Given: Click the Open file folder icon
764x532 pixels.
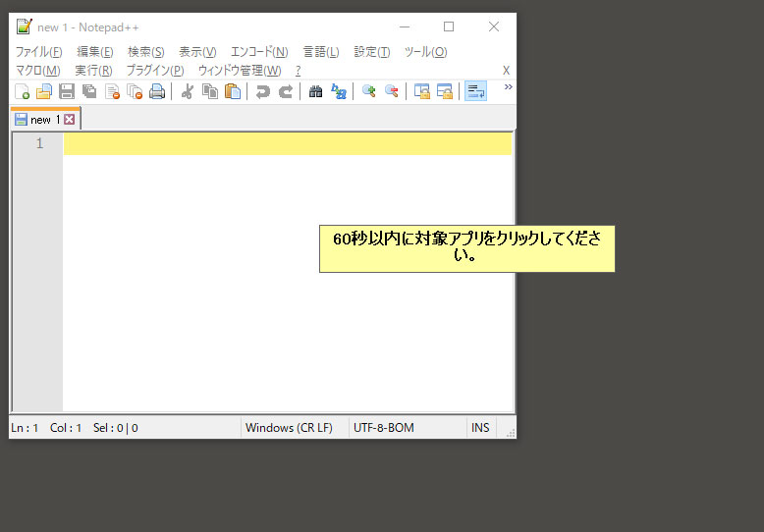Looking at the screenshot, I should pos(44,91).
